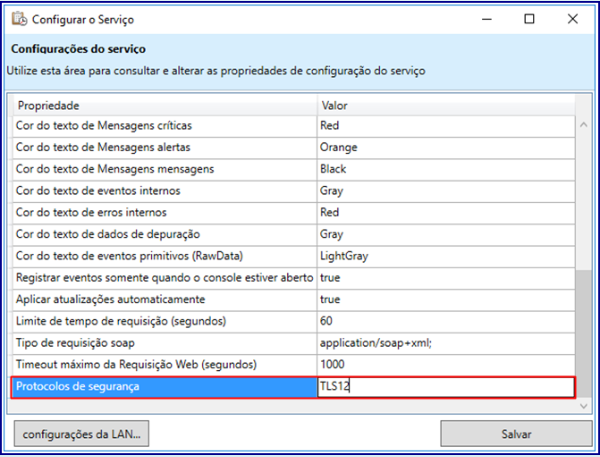600x457 pixels.
Task: Click the TLS12 security protocol text field
Action: click(446, 387)
